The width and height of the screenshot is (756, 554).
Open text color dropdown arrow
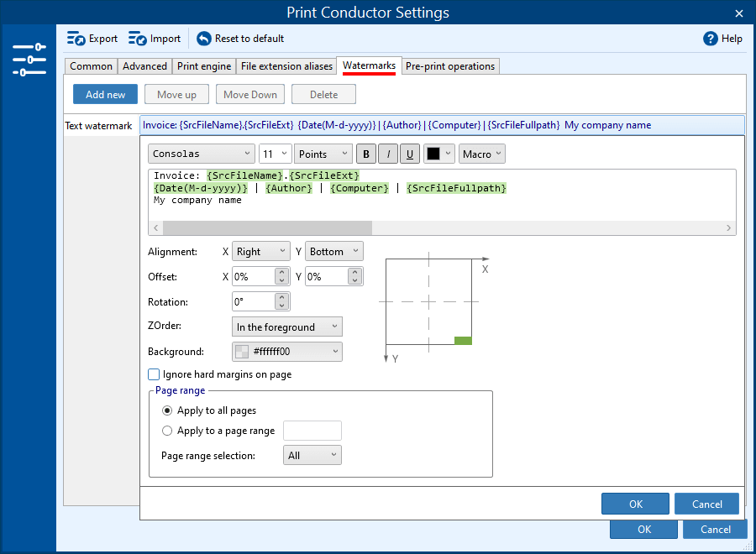448,154
